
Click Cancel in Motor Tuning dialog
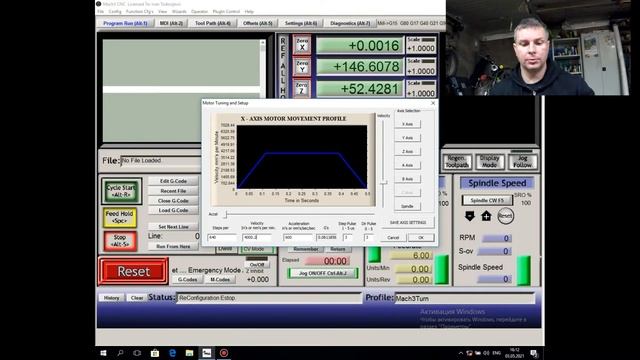point(393,238)
